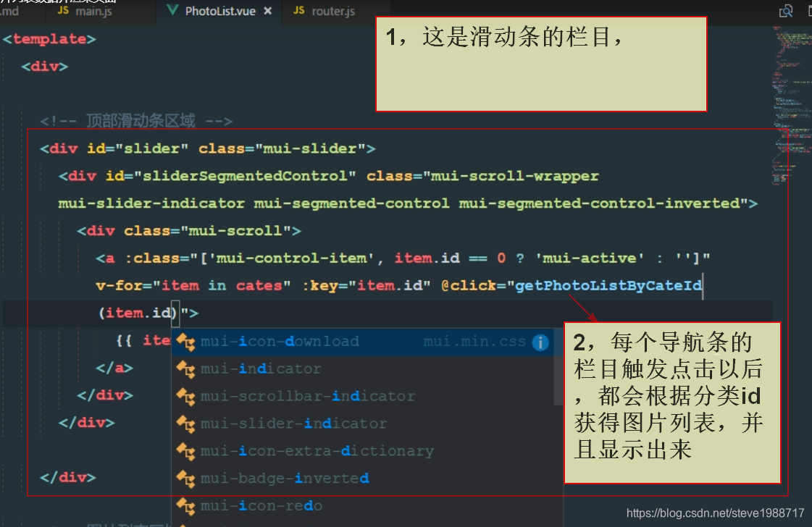Click the mui-segmented-control-inverted class text

tap(599, 203)
